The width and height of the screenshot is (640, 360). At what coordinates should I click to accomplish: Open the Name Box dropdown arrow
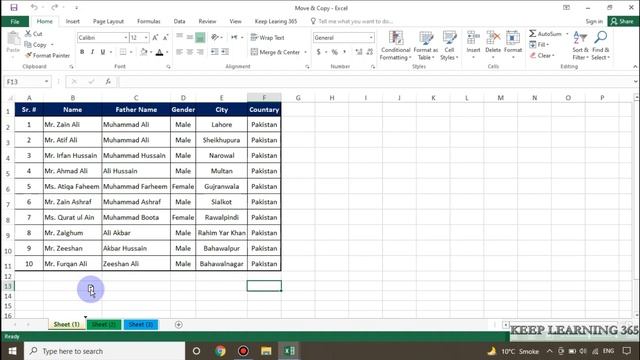[x=47, y=82]
